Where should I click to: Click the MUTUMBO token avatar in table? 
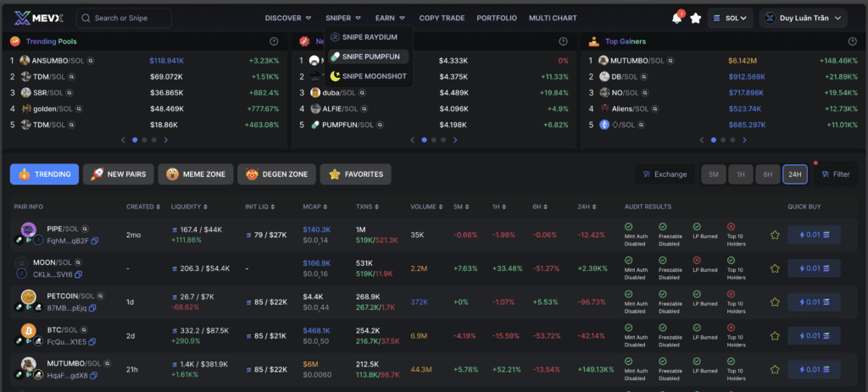point(28,364)
